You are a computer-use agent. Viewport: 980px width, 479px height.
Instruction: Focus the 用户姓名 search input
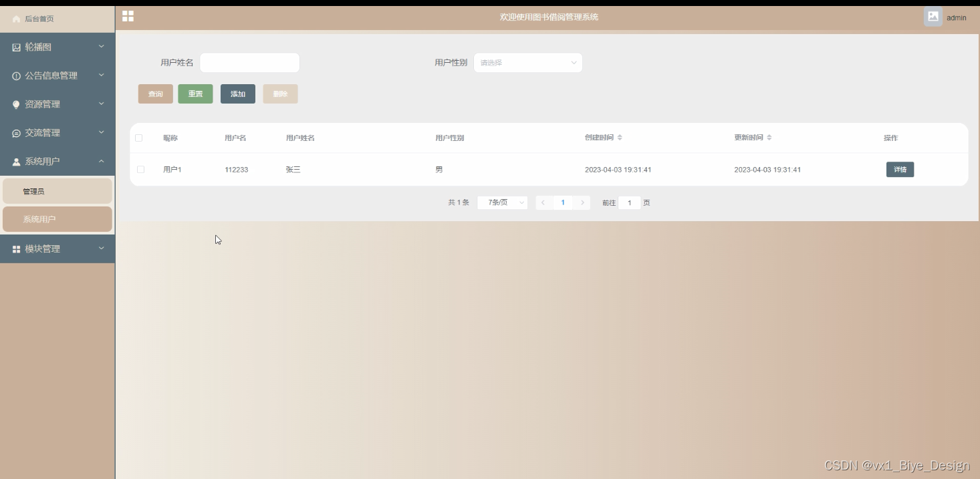click(249, 63)
